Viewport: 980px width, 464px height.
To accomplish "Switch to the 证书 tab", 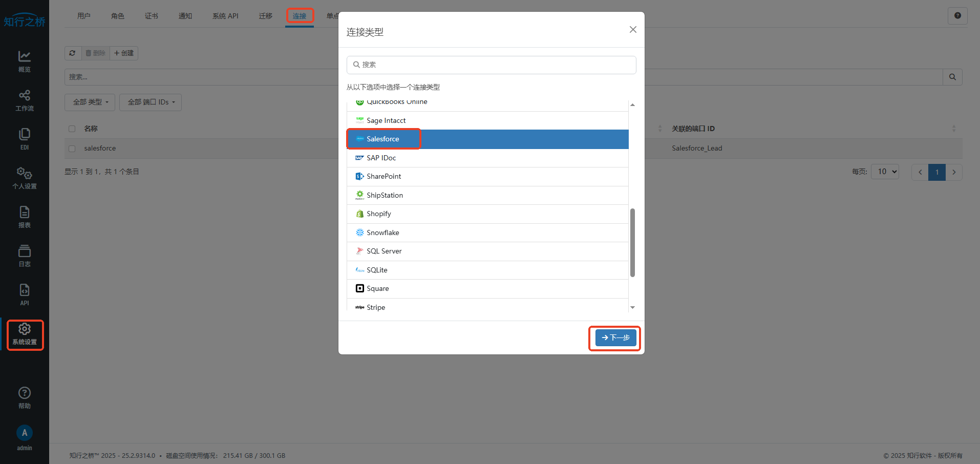I will pos(151,16).
